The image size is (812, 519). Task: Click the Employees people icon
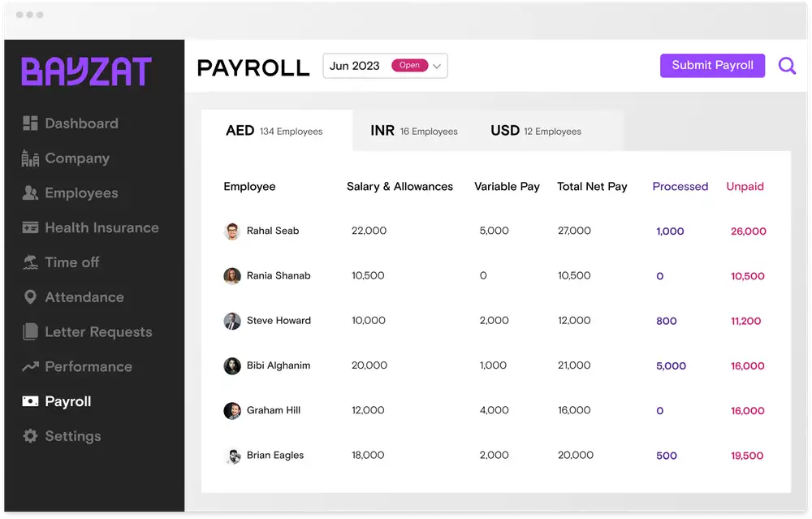(x=29, y=192)
